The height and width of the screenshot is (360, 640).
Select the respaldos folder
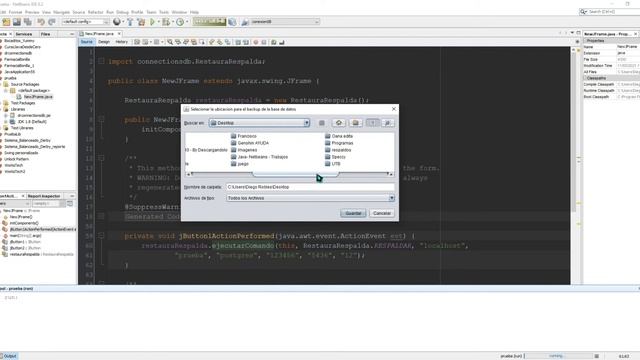tap(338, 150)
